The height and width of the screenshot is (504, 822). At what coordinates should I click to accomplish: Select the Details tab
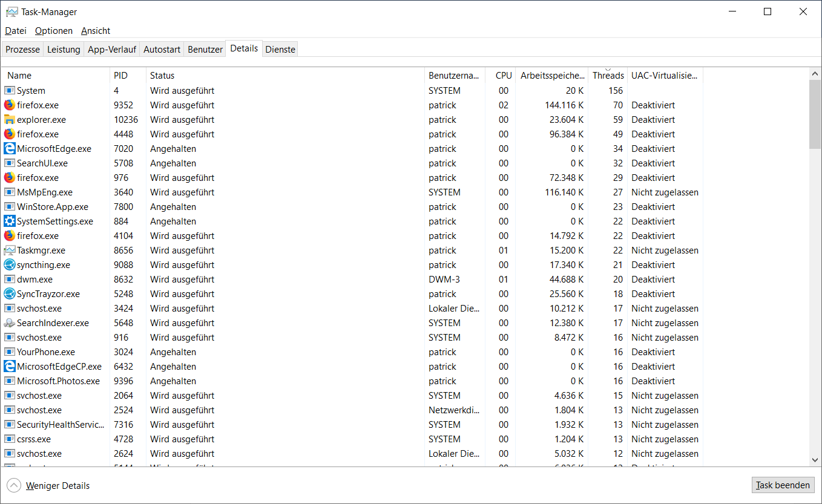tap(244, 48)
